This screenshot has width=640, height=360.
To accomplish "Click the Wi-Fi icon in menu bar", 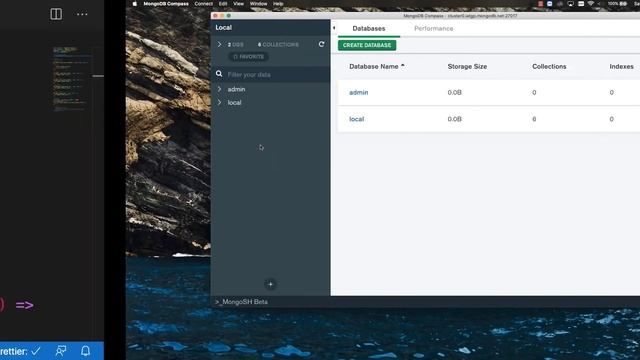I will (591, 4).
